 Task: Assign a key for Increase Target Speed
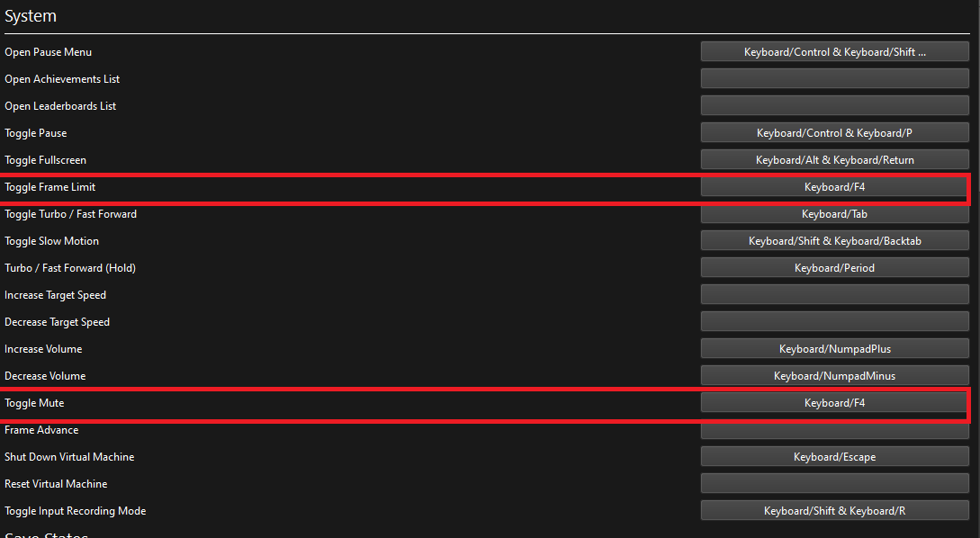pyautogui.click(x=834, y=294)
